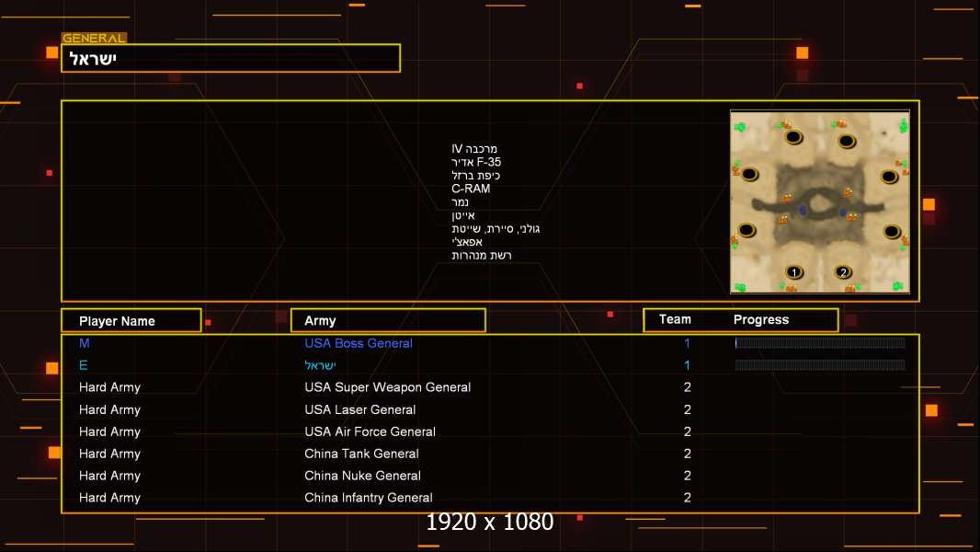The image size is (980, 552).
Task: Click the נמר unit line
Action: pos(460,201)
